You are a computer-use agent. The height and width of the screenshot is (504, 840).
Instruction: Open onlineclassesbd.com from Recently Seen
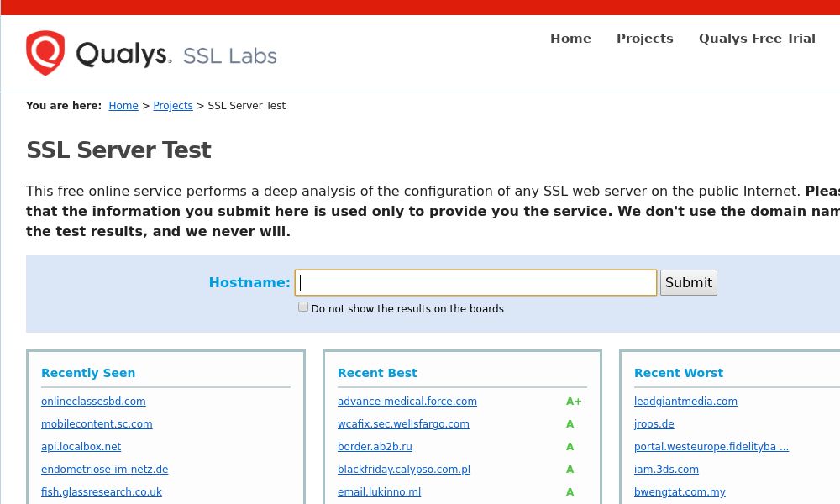pos(93,402)
